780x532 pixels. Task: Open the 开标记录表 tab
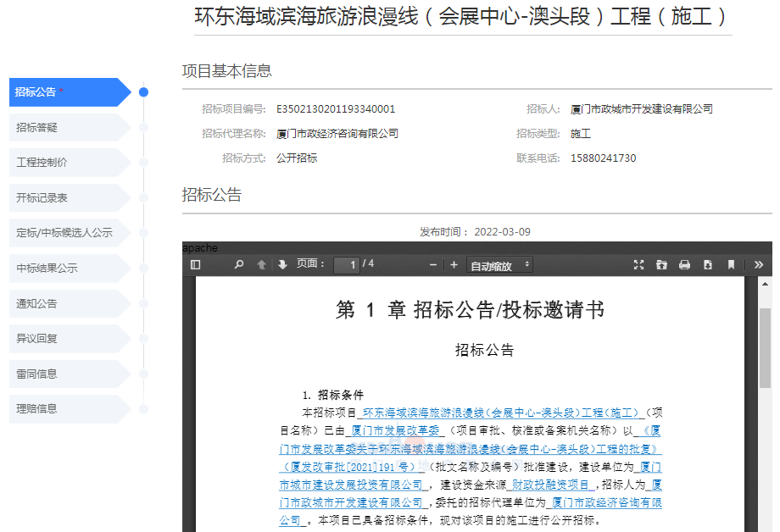pyautogui.click(x=70, y=197)
